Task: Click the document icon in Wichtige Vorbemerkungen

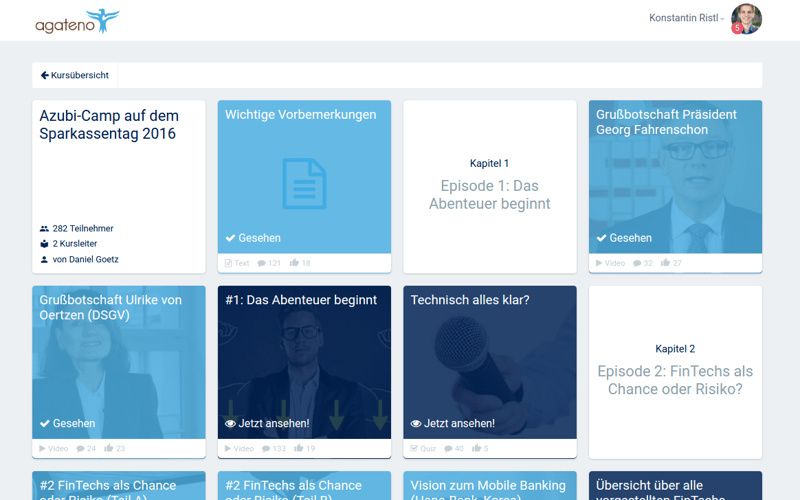Action: pyautogui.click(x=304, y=184)
